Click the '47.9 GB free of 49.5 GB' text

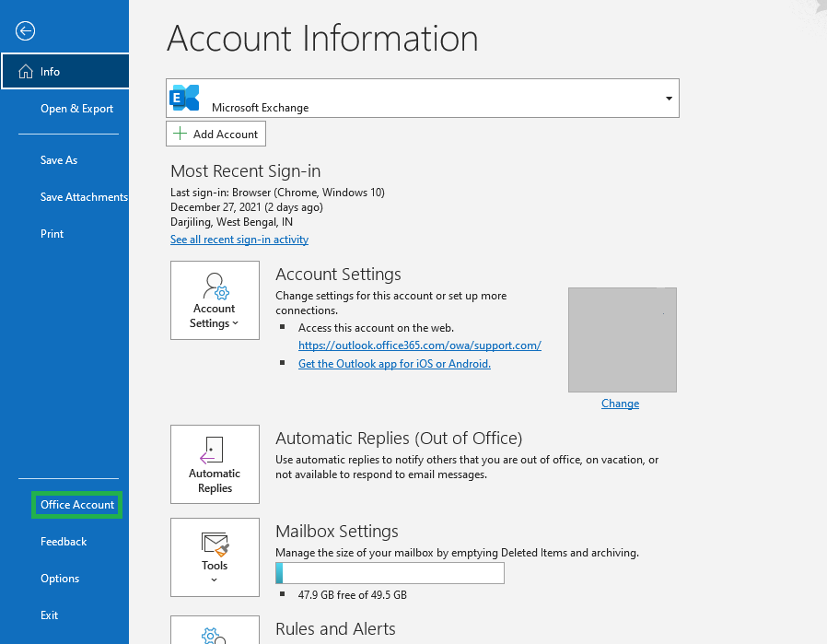(x=353, y=595)
